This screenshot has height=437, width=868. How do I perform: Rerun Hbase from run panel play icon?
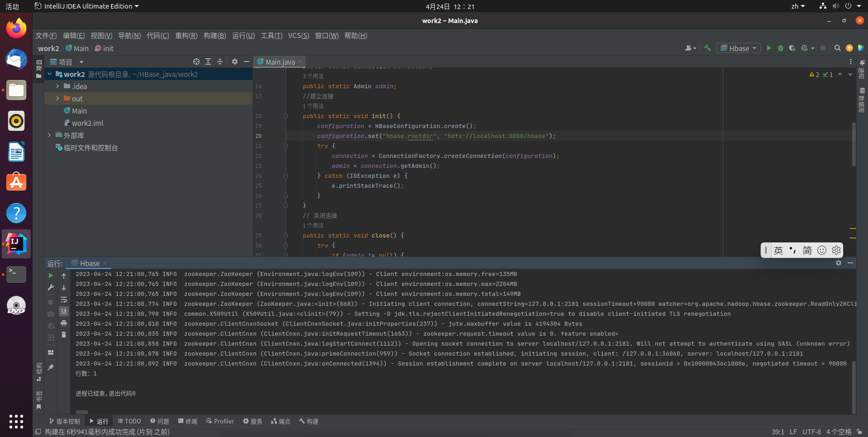(51, 275)
